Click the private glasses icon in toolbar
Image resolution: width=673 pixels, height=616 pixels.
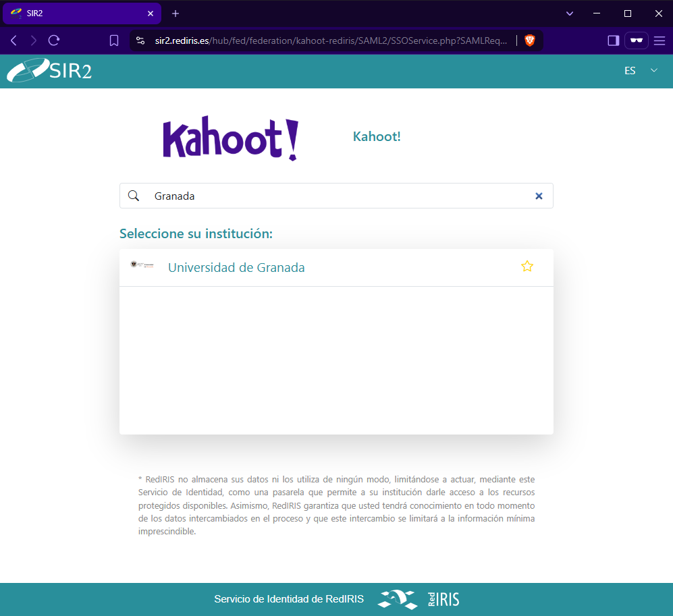(636, 40)
